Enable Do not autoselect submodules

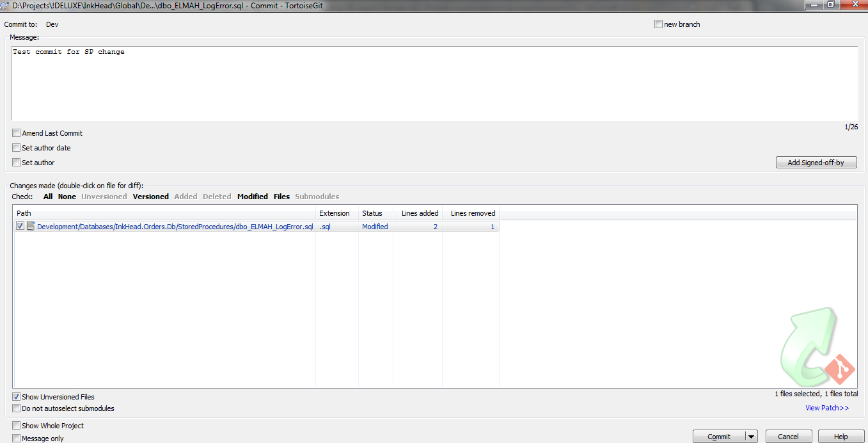pyautogui.click(x=17, y=408)
